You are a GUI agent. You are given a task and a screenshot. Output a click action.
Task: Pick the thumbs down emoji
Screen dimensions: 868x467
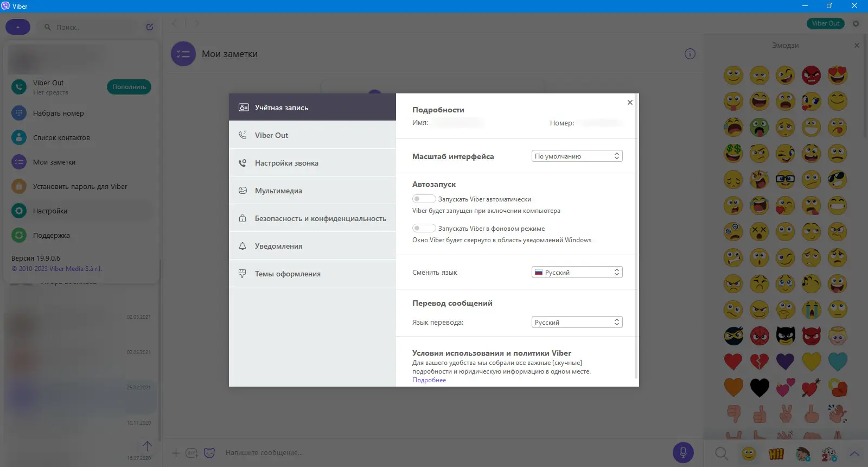tap(733, 414)
